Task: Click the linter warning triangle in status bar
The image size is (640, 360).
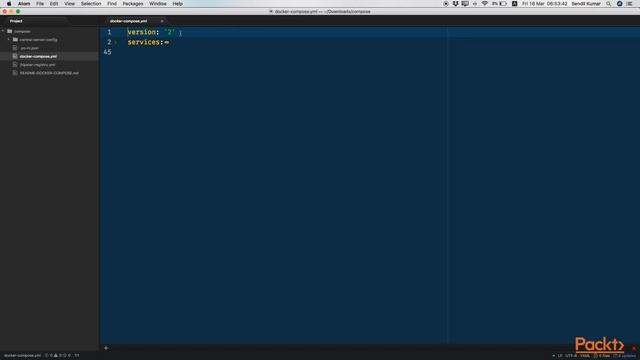Action: click(x=56, y=356)
